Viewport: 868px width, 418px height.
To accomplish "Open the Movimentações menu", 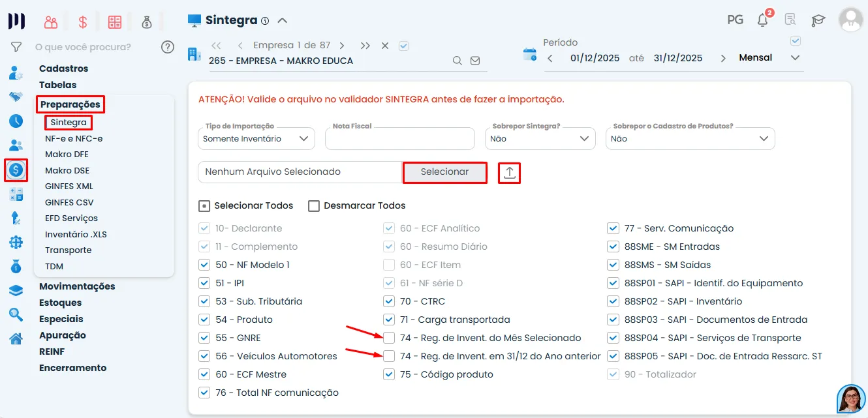I will [77, 286].
